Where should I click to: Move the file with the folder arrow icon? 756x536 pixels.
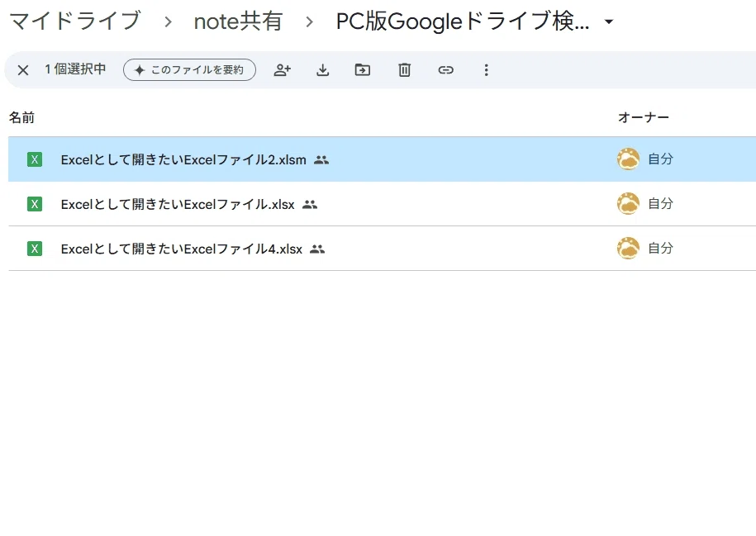[363, 70]
